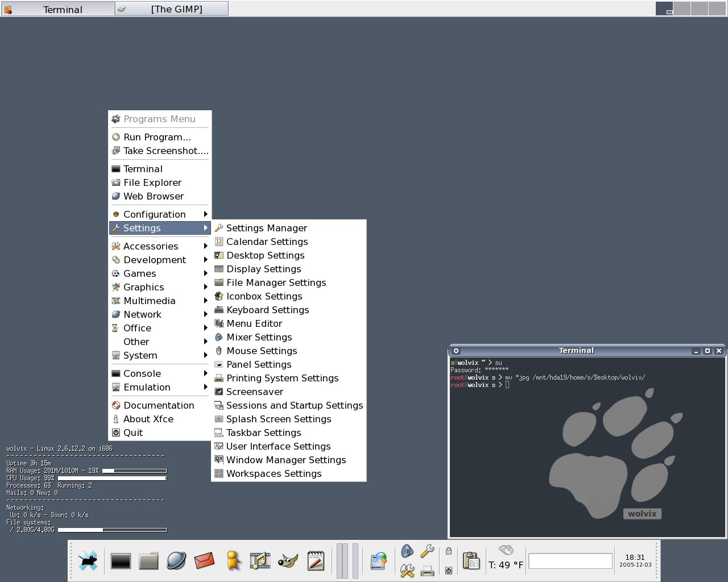Open Printing System Settings
Image resolution: width=728 pixels, height=582 pixels.
289,378
